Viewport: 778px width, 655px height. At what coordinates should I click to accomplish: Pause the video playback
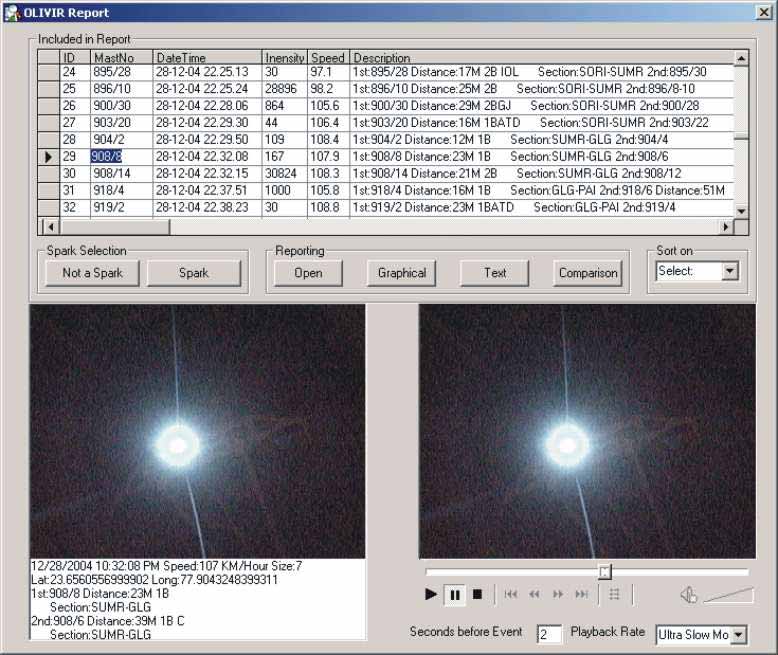(455, 594)
